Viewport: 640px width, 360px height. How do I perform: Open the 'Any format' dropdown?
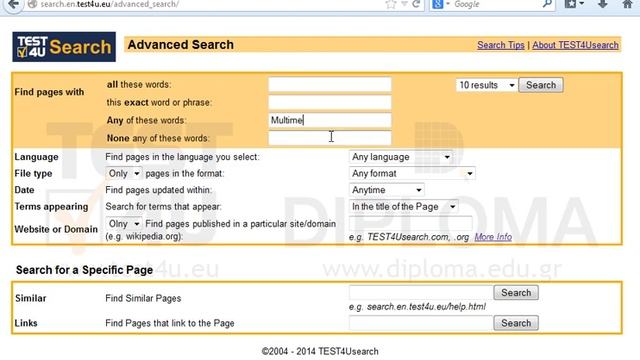click(412, 173)
